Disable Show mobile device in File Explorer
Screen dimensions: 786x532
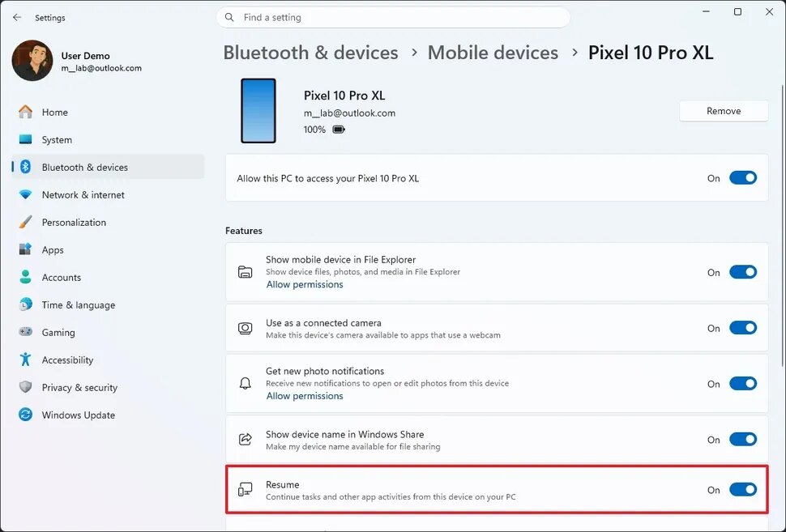(743, 272)
